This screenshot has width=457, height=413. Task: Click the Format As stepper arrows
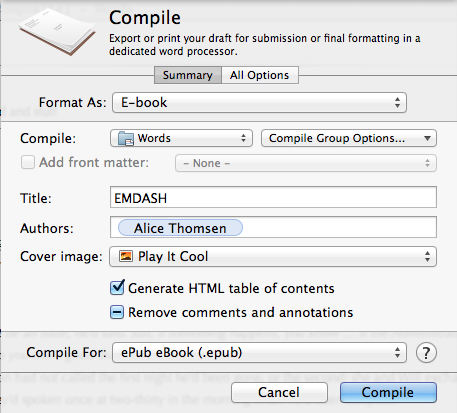397,102
